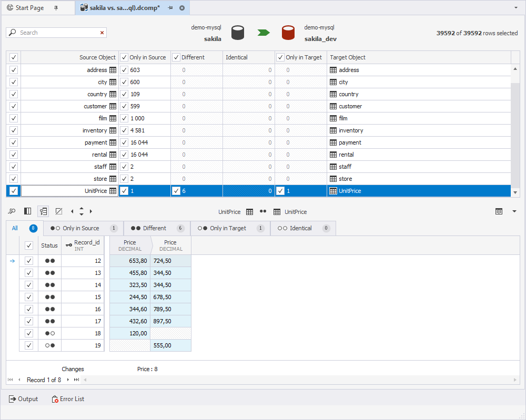Image resolution: width=526 pixels, height=420 pixels.
Task: Click the source database sakila icon
Action: click(x=238, y=33)
